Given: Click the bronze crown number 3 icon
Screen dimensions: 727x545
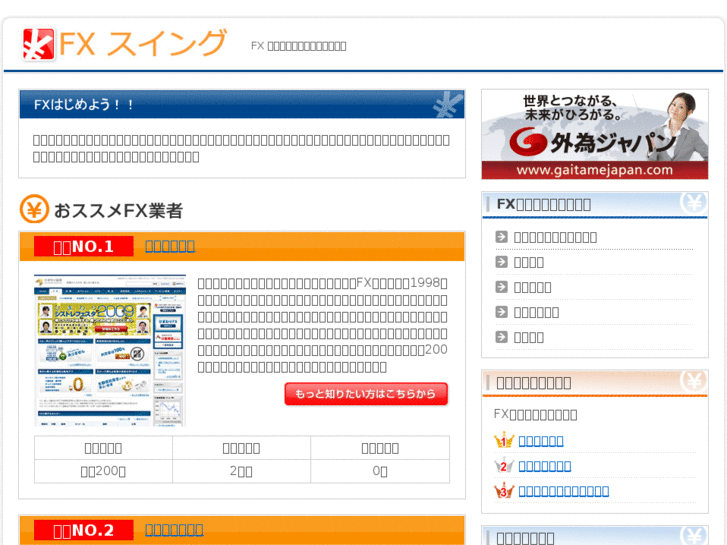Looking at the screenshot, I should (504, 490).
